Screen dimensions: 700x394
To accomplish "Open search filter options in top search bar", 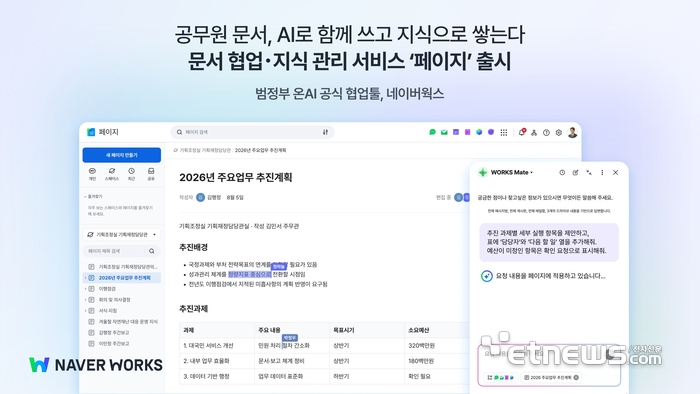I will (325, 132).
